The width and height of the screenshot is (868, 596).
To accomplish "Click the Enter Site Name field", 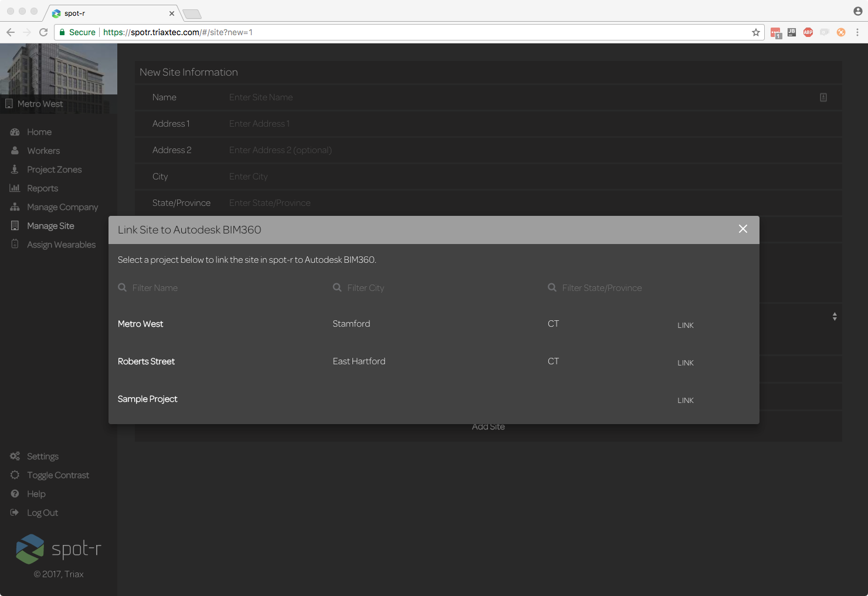I will (519, 97).
